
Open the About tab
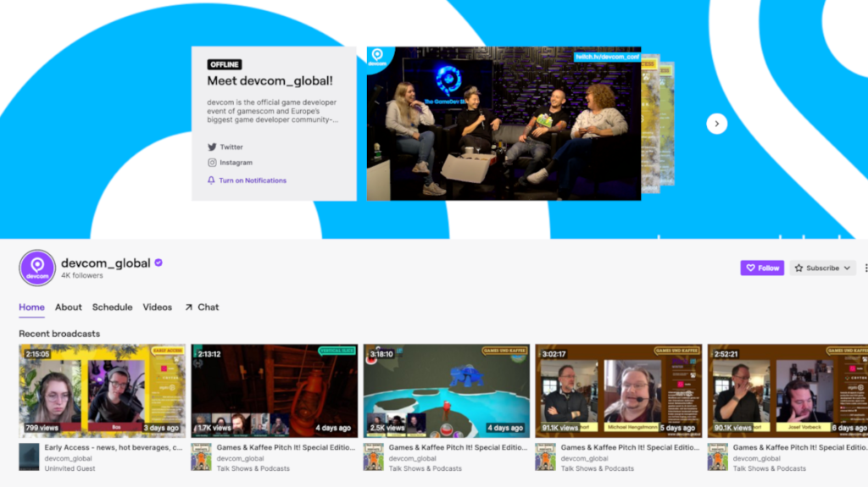[x=68, y=307]
